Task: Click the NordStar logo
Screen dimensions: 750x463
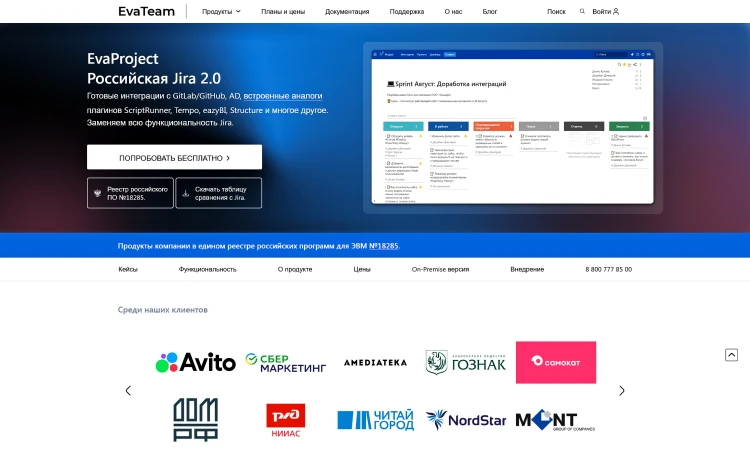Action: 465,420
